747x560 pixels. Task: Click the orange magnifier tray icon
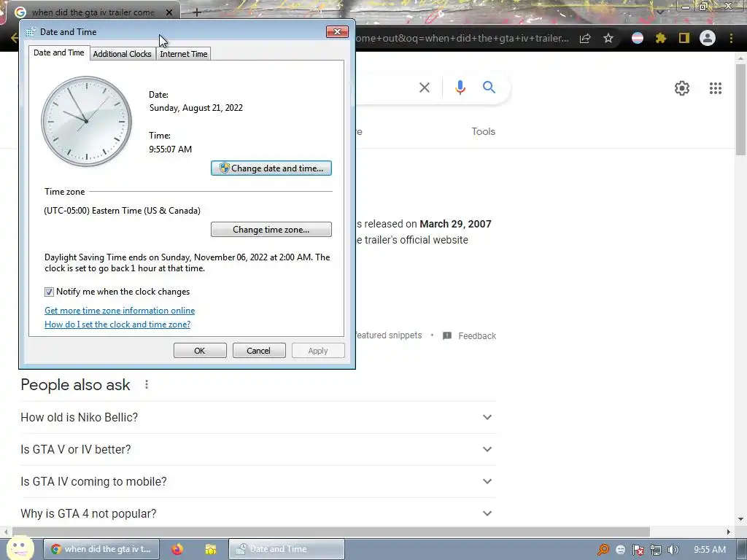(x=603, y=550)
